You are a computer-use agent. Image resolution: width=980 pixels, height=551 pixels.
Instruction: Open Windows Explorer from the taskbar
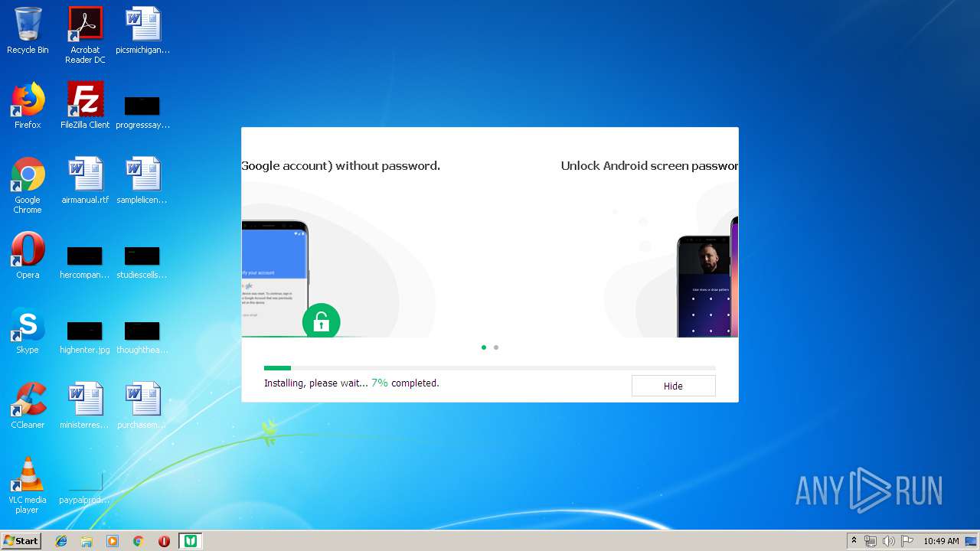(87, 541)
